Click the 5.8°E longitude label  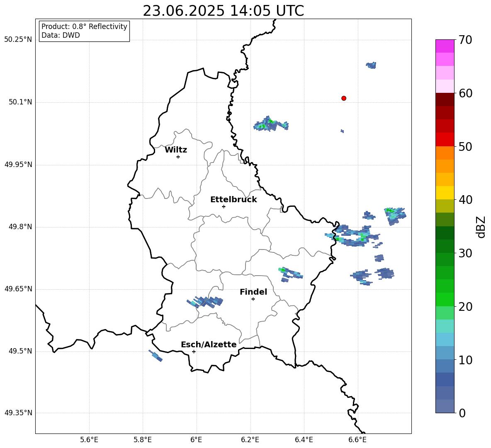143,440
